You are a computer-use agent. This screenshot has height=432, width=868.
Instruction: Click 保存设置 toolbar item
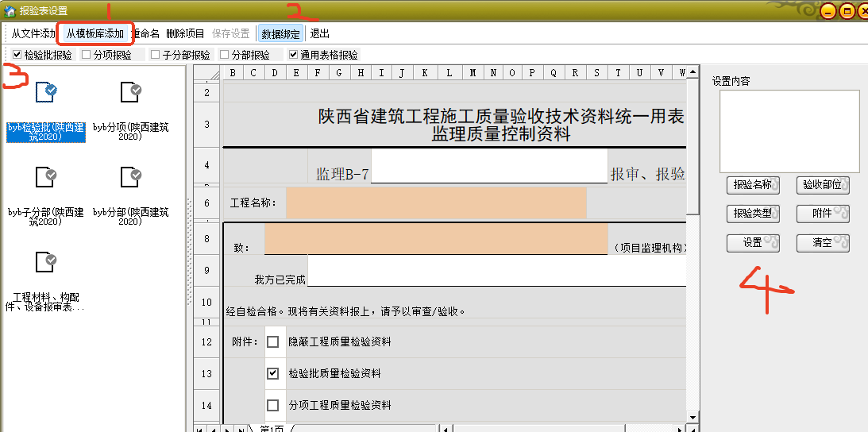tap(231, 34)
